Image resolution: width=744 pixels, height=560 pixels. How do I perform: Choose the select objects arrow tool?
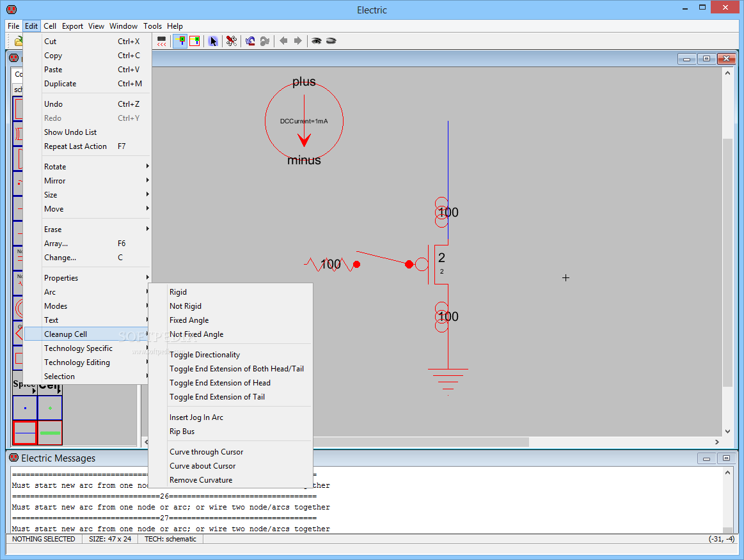click(x=213, y=42)
